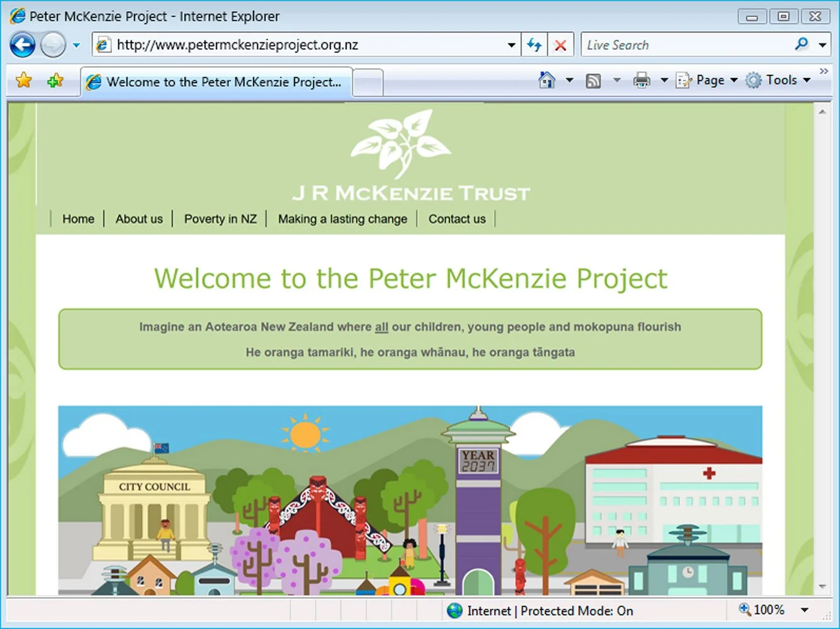Expand the Home button dropdown arrow

click(x=569, y=80)
